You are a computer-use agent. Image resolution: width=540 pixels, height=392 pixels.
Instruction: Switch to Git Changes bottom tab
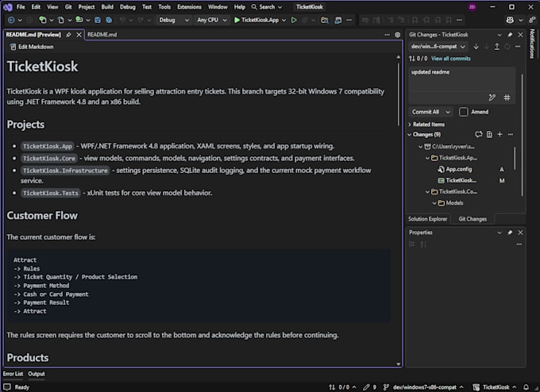pyautogui.click(x=472, y=219)
